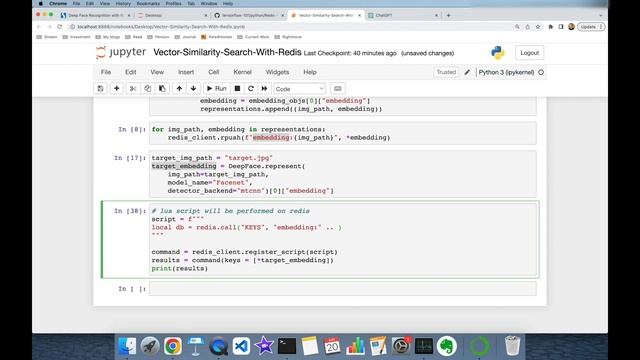Screen dimensions: 640x360
Task: Click the Logout button
Action: pyautogui.click(x=529, y=53)
